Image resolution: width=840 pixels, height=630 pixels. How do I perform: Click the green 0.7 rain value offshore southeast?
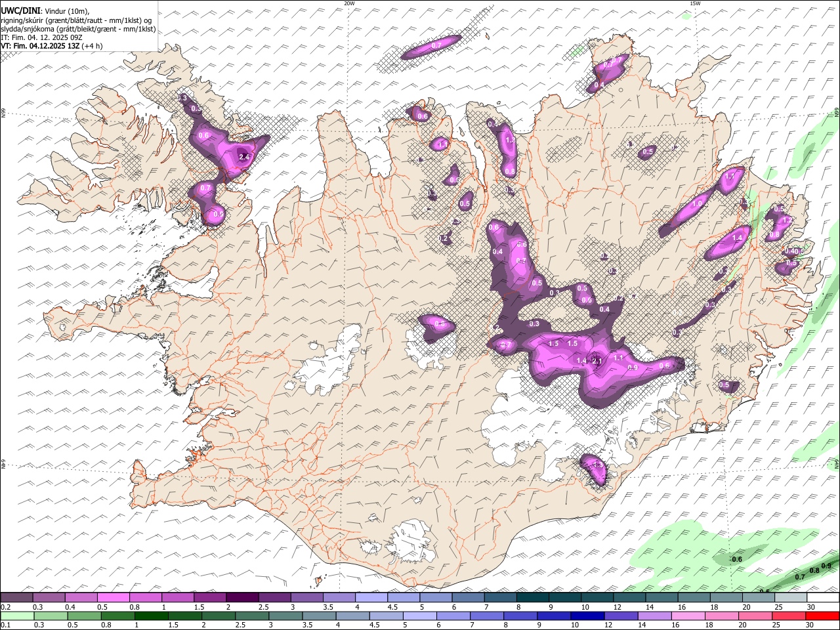800,577
